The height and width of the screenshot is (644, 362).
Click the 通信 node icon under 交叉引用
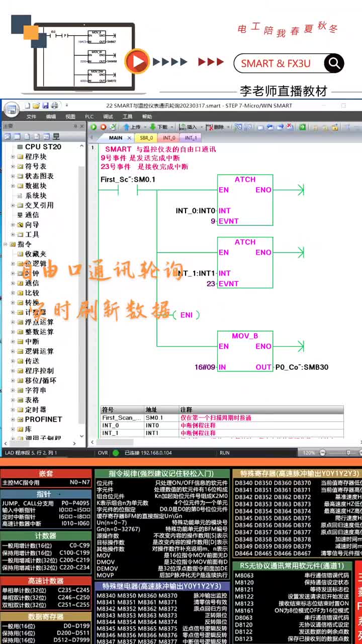point(20,215)
